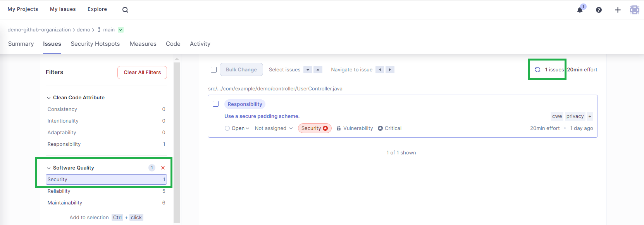Image resolution: width=644 pixels, height=225 pixels.
Task: Open the user avatar menu
Action: coord(634,10)
